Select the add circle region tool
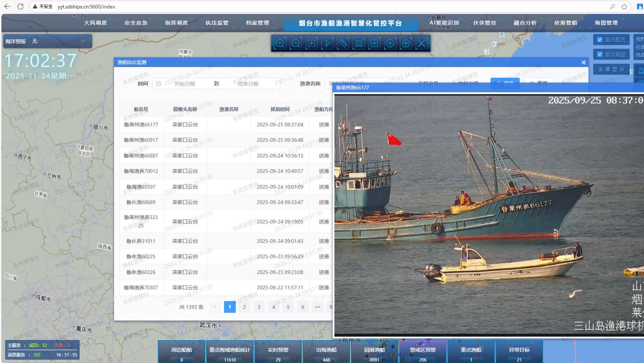The height and width of the screenshot is (363, 644). coord(390,43)
